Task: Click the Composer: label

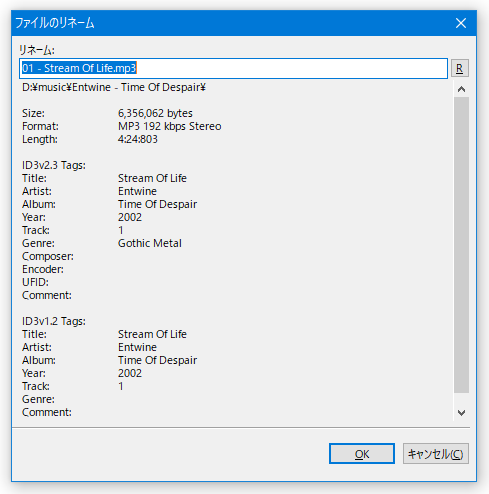Action: [x=48, y=256]
